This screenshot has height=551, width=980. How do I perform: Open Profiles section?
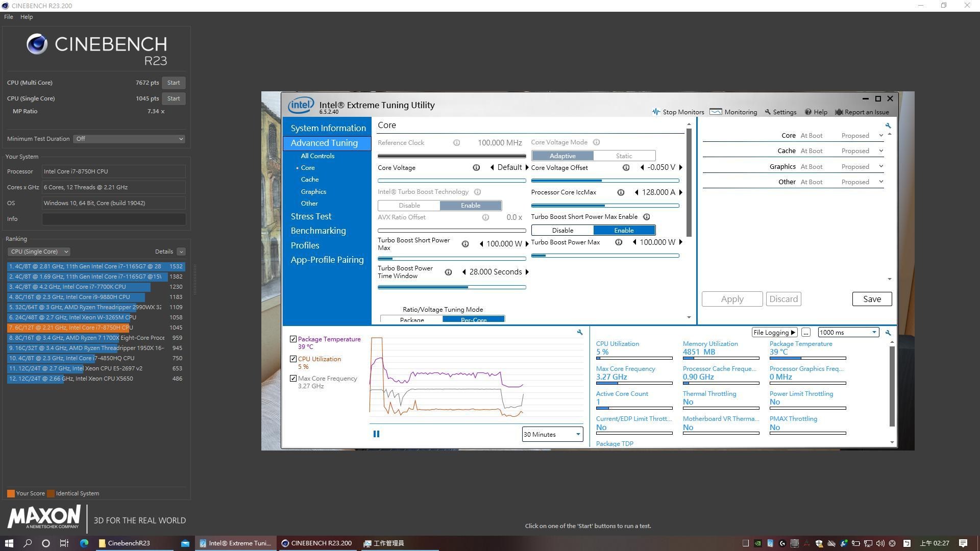point(305,245)
